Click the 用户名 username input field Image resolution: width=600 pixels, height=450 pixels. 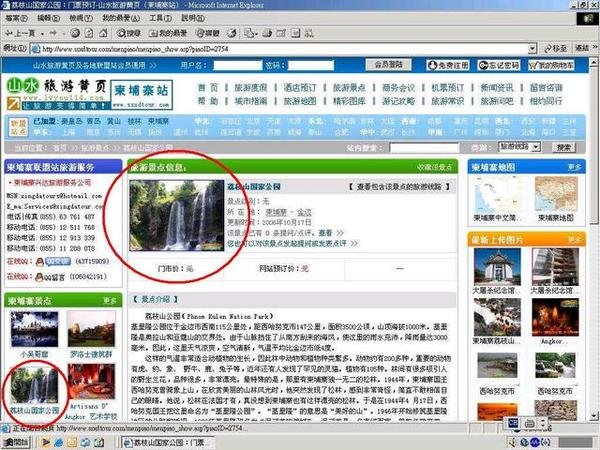[238, 65]
